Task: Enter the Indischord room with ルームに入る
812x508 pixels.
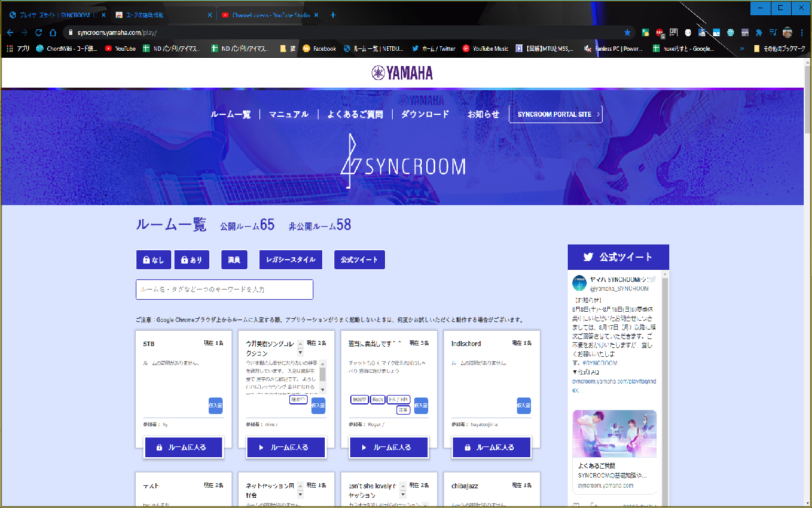Action: [x=492, y=447]
